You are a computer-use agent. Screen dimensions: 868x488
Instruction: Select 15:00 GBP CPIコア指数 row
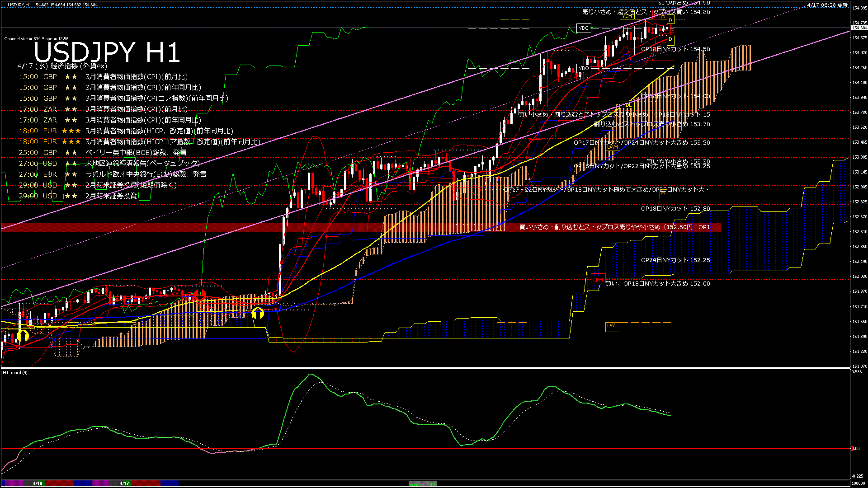(123, 99)
